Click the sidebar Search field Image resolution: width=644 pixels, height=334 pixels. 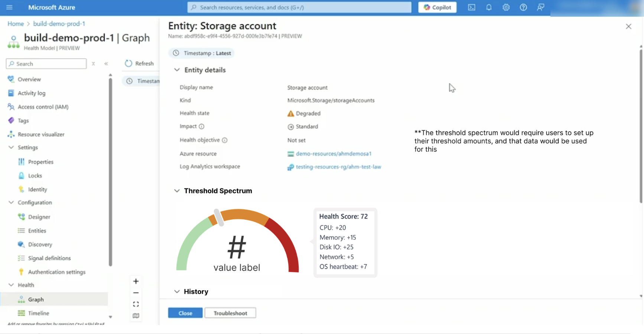46,64
